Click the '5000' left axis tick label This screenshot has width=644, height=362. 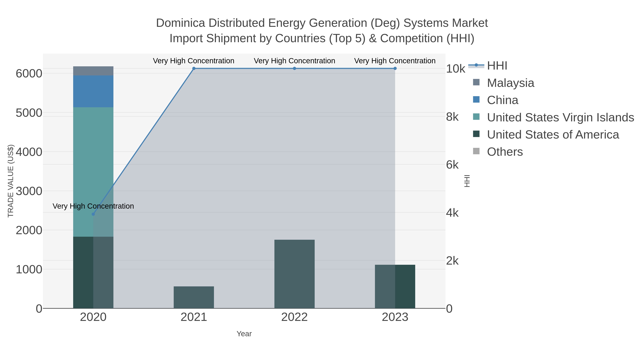pyautogui.click(x=29, y=113)
